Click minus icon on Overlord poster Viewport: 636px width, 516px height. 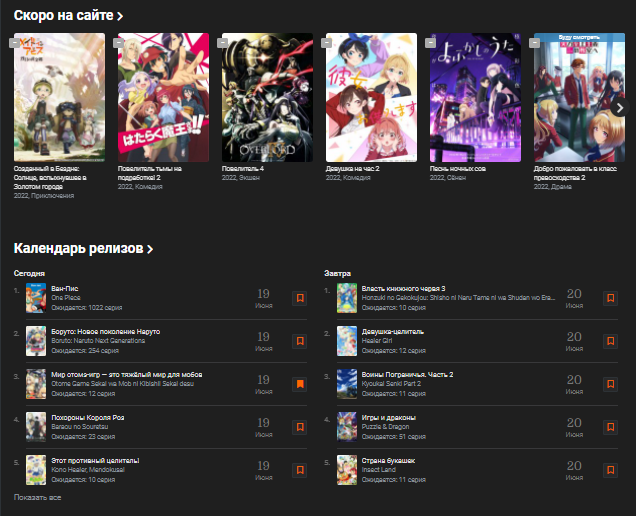point(222,43)
